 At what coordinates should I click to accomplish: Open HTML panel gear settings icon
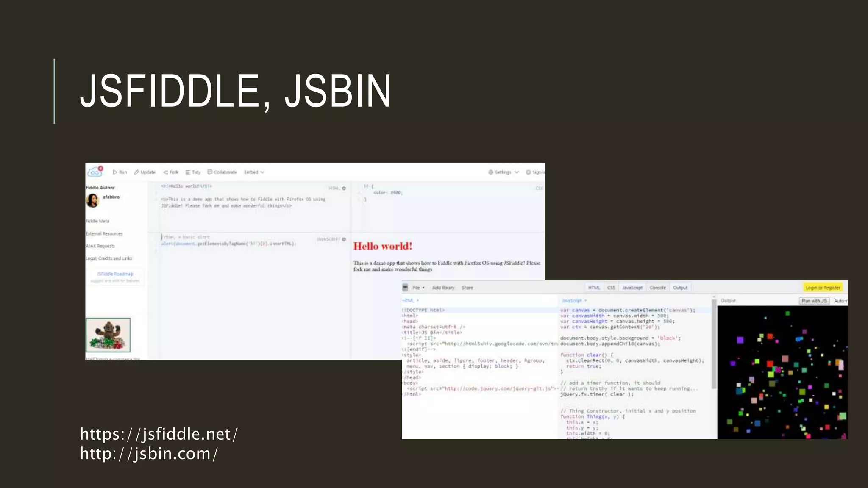click(344, 188)
